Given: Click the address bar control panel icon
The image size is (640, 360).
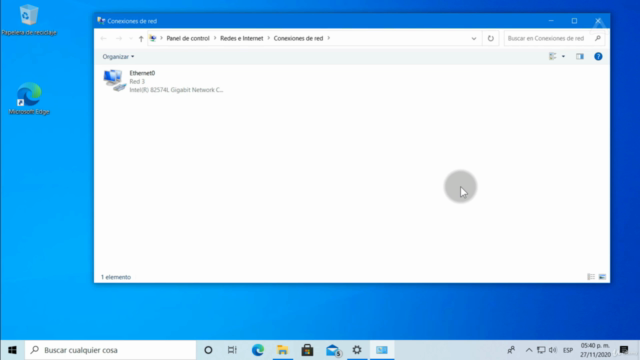Looking at the screenshot, I should pyautogui.click(x=153, y=38).
